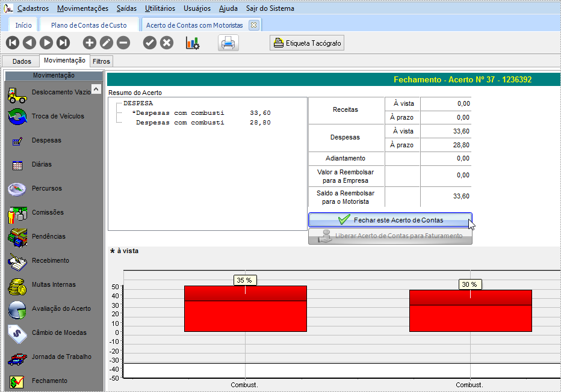The width and height of the screenshot is (561, 392).
Task: Confirm changes with the checkmark icon
Action: pyautogui.click(x=150, y=43)
